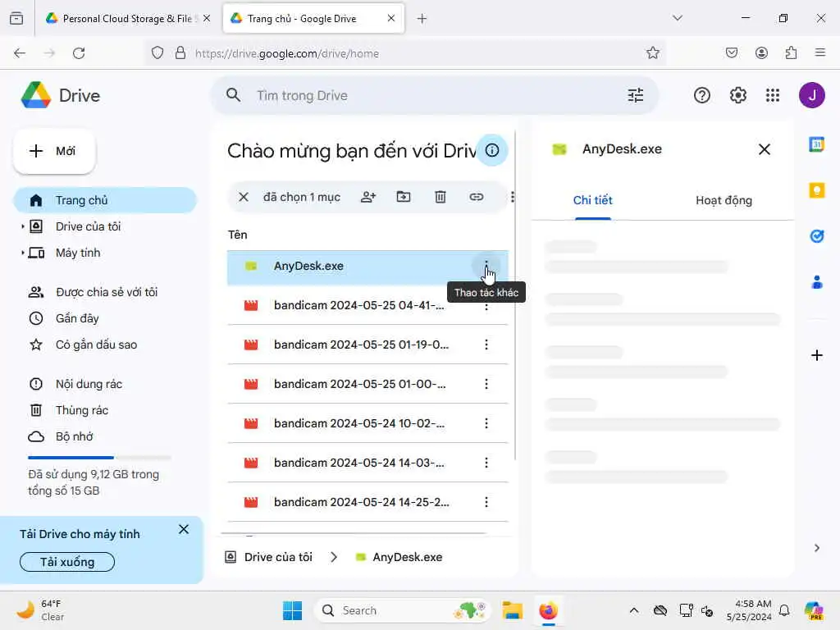This screenshot has width=840, height=630.
Task: Click the Share (add person) icon
Action: (368, 197)
